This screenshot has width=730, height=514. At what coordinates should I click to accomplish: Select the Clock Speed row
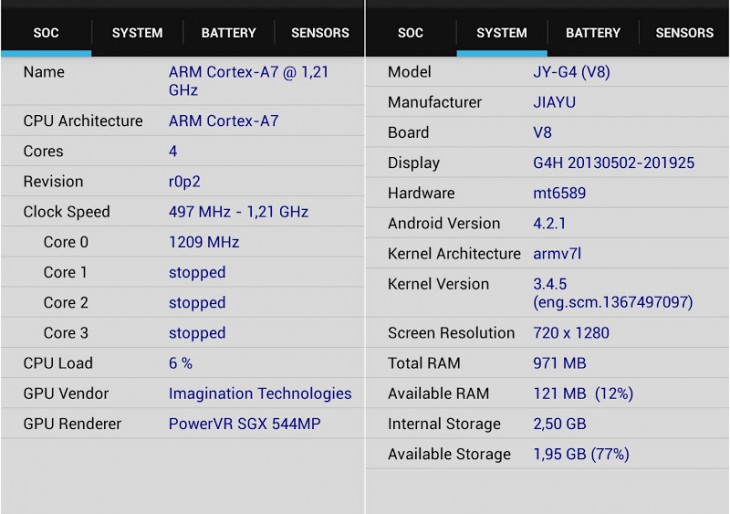[x=182, y=212]
